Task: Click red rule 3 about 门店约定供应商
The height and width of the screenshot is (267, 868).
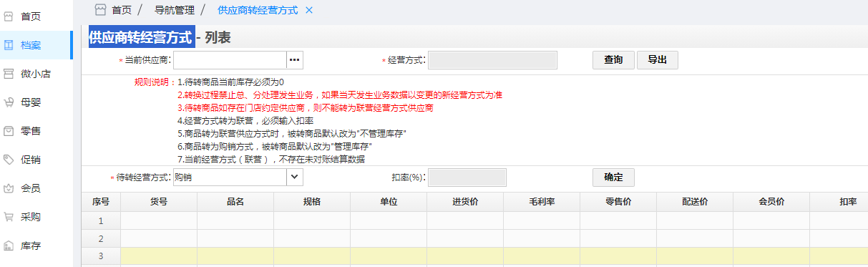Action: 306,108
